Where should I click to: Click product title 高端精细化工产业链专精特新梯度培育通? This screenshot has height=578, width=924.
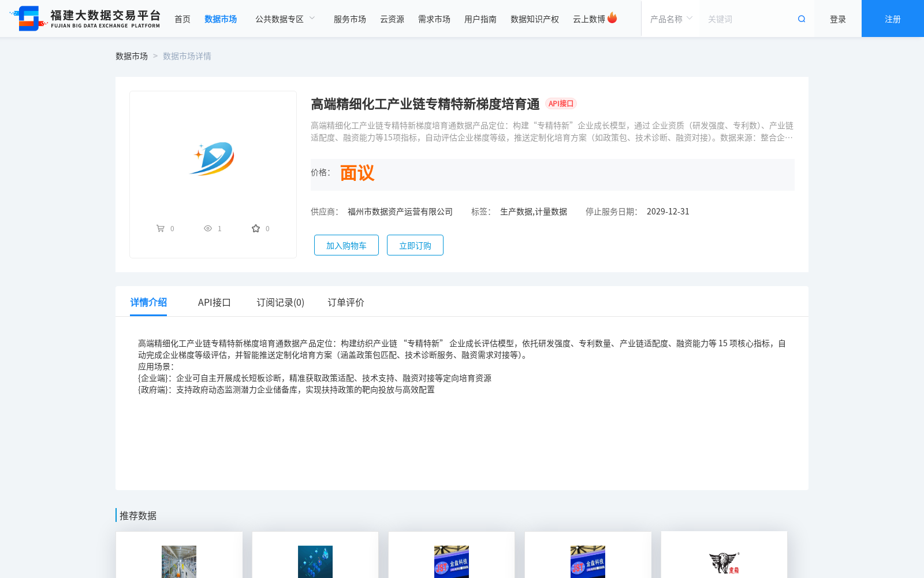(425, 104)
